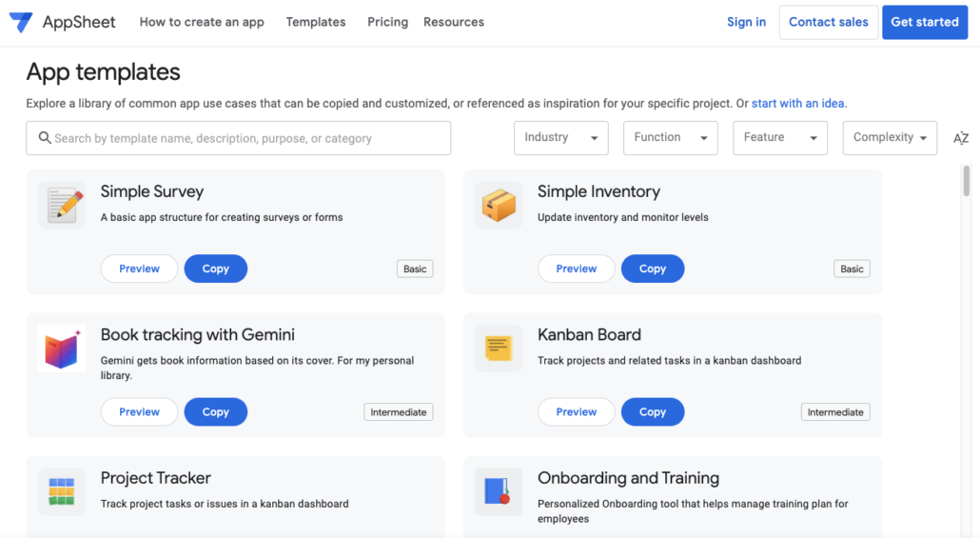The height and width of the screenshot is (538, 980).
Task: Expand the Complexity filter dropdown
Action: click(x=890, y=138)
